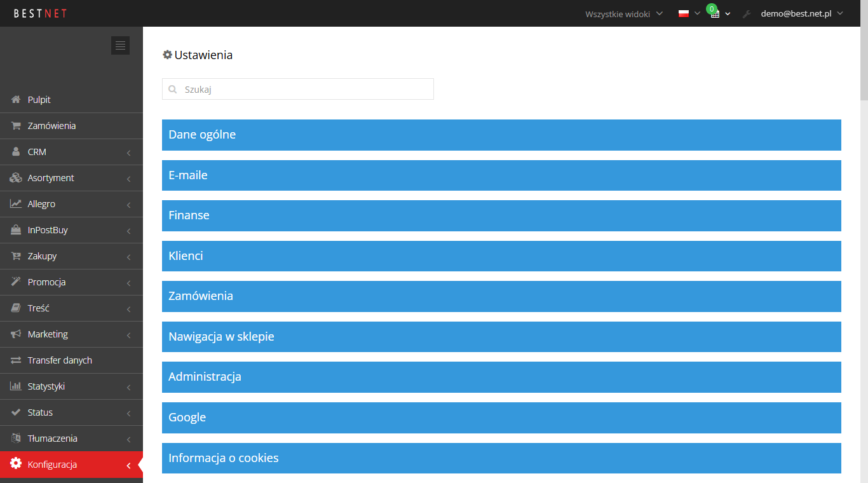The width and height of the screenshot is (868, 483).
Task: Open the Tłumaczenia menu item
Action: pyautogui.click(x=71, y=439)
